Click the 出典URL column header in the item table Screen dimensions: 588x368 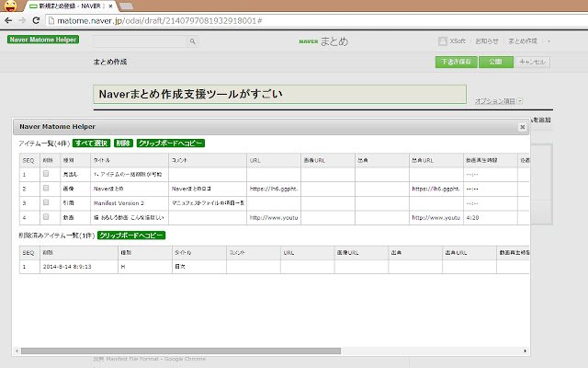coord(436,160)
